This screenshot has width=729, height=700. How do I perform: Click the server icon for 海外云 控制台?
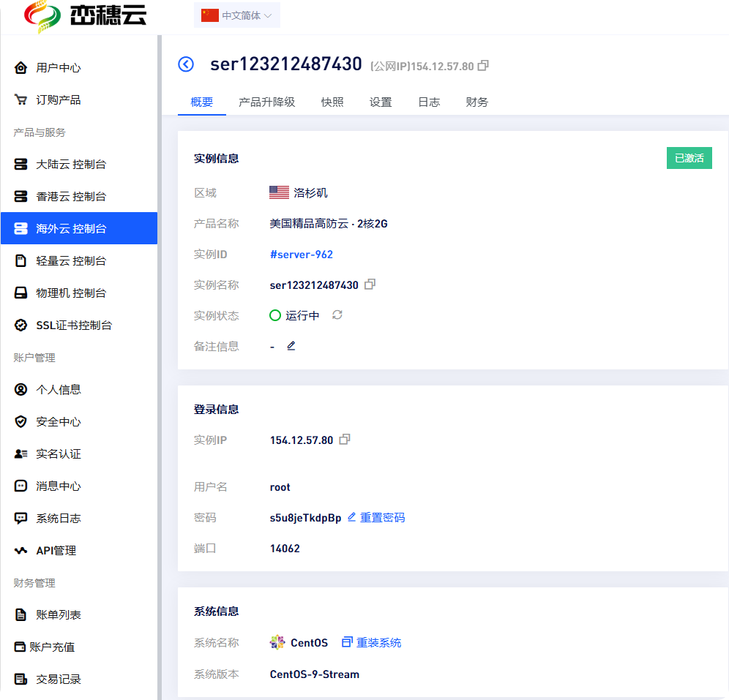coord(20,228)
